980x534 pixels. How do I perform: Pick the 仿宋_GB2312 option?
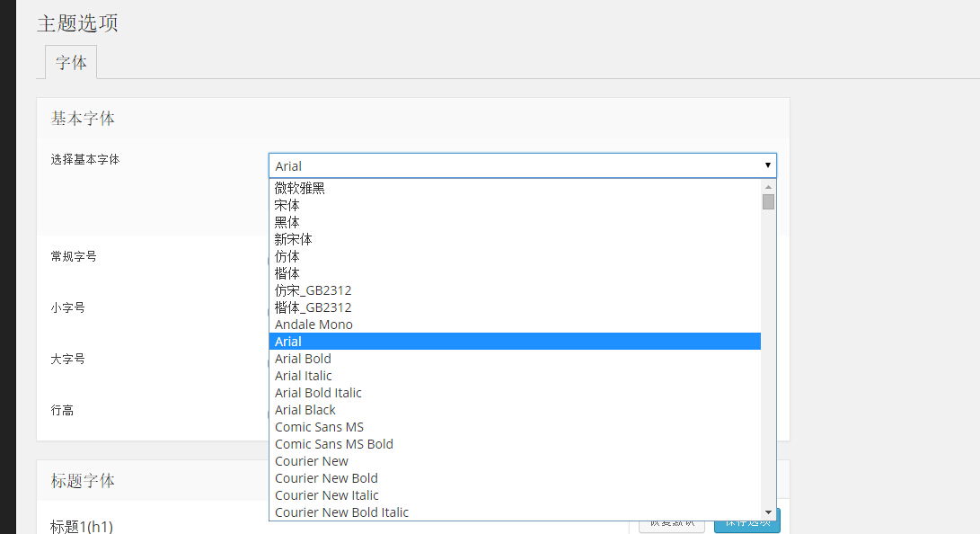(313, 290)
